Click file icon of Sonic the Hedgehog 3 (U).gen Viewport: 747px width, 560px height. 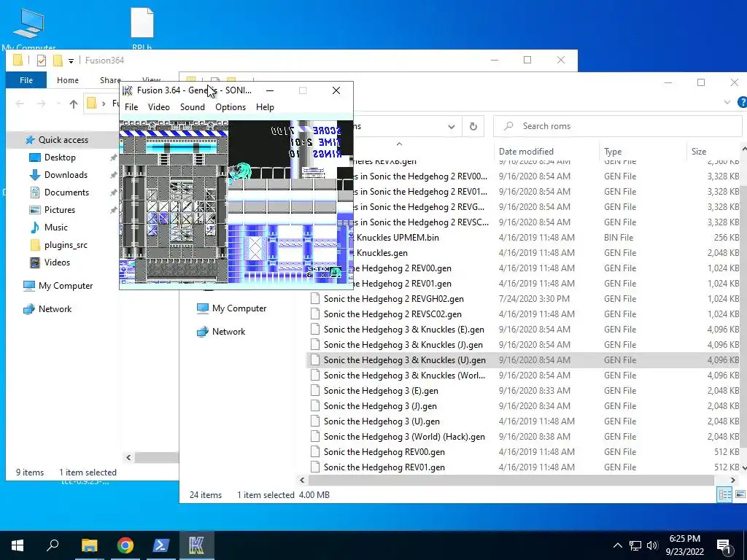pyautogui.click(x=315, y=421)
